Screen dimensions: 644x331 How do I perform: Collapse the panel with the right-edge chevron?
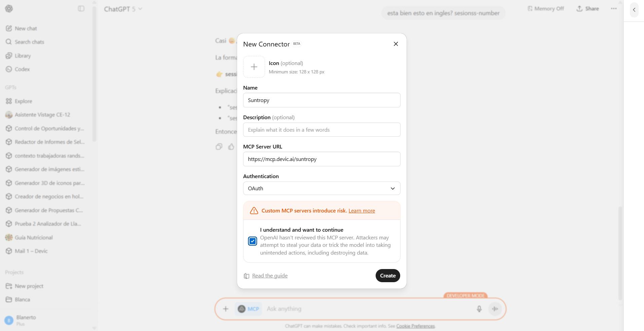(634, 10)
